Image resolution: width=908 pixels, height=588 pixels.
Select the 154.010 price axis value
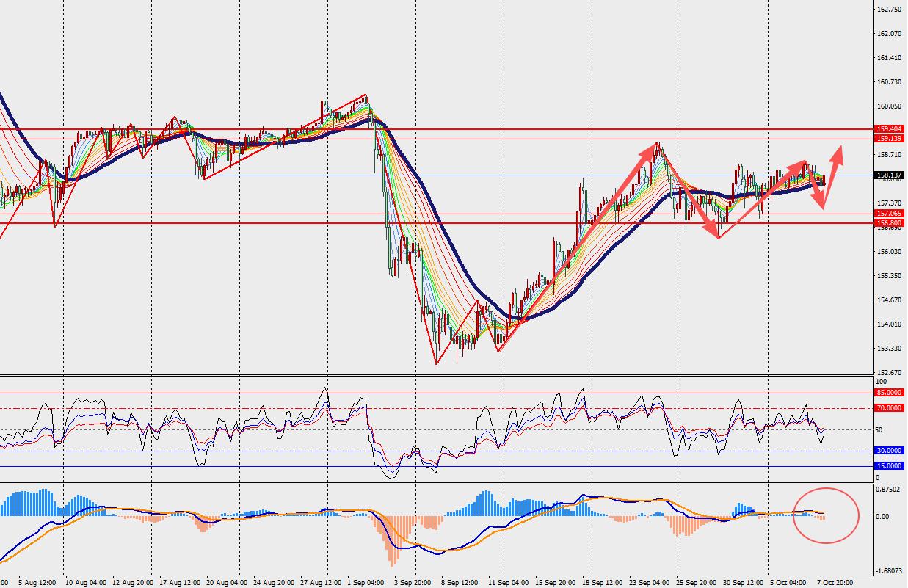pyautogui.click(x=889, y=324)
